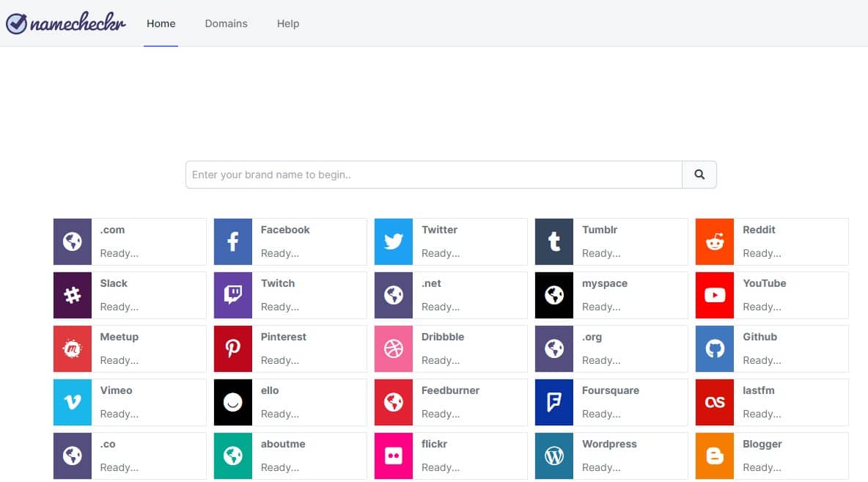The height and width of the screenshot is (482, 868).
Task: Click the Blogger icon
Action: 715,456
